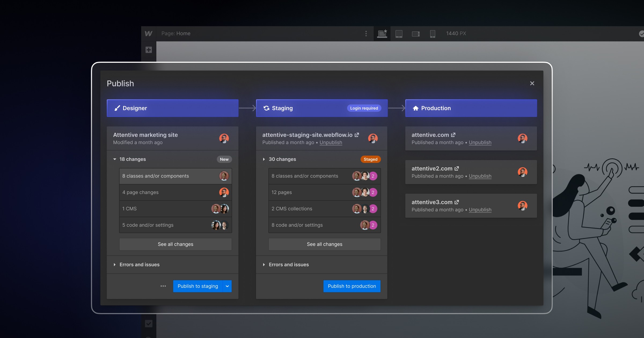The width and height of the screenshot is (644, 338).
Task: Open 1 CMS row
Action: pyautogui.click(x=175, y=209)
